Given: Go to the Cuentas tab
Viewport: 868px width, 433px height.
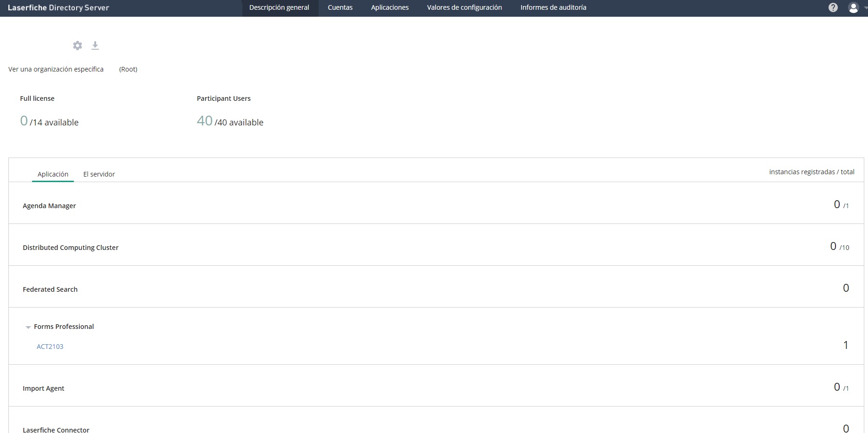Looking at the screenshot, I should 340,7.
